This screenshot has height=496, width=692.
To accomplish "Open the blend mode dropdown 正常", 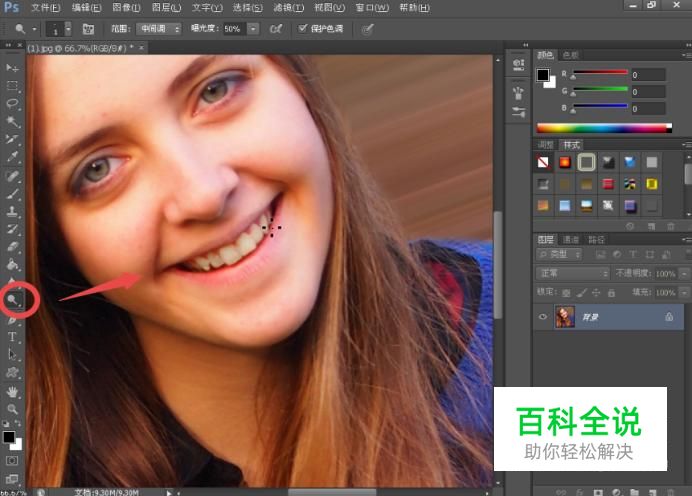I will pyautogui.click(x=572, y=274).
